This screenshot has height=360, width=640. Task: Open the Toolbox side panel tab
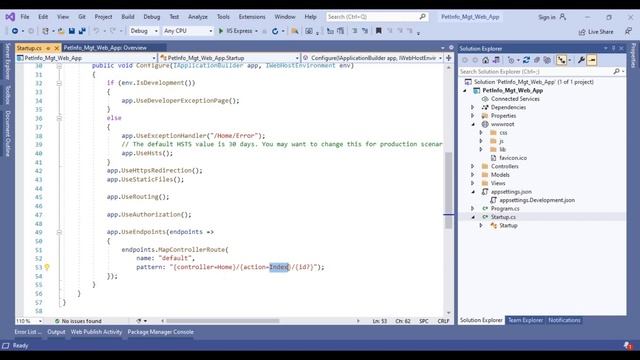pos(7,94)
